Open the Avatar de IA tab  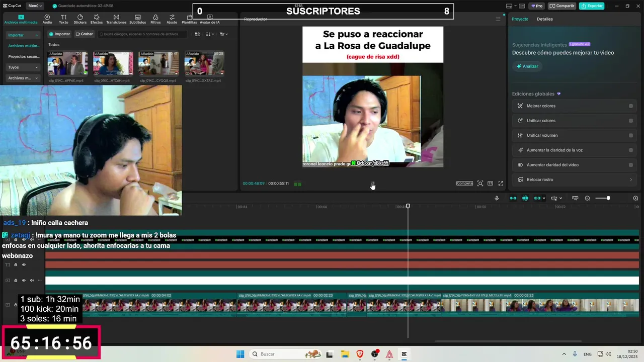pyautogui.click(x=210, y=19)
